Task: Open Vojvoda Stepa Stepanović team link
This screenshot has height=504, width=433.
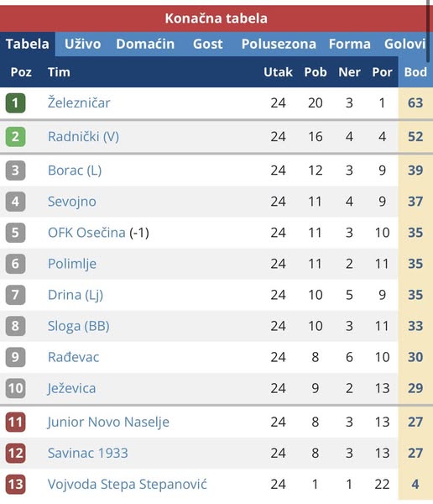Action: click(x=128, y=484)
